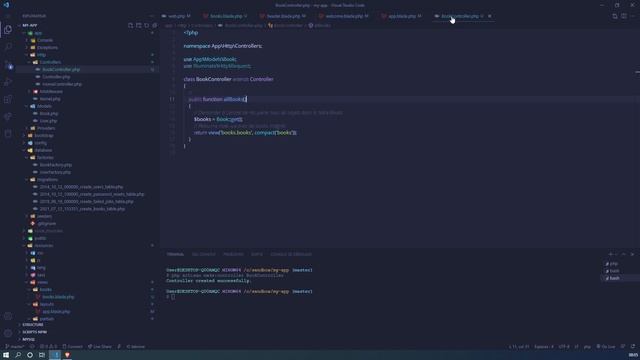Collapse the MY-APP root folder
Screen dimensions: 640x360
pyautogui.click(x=29, y=25)
